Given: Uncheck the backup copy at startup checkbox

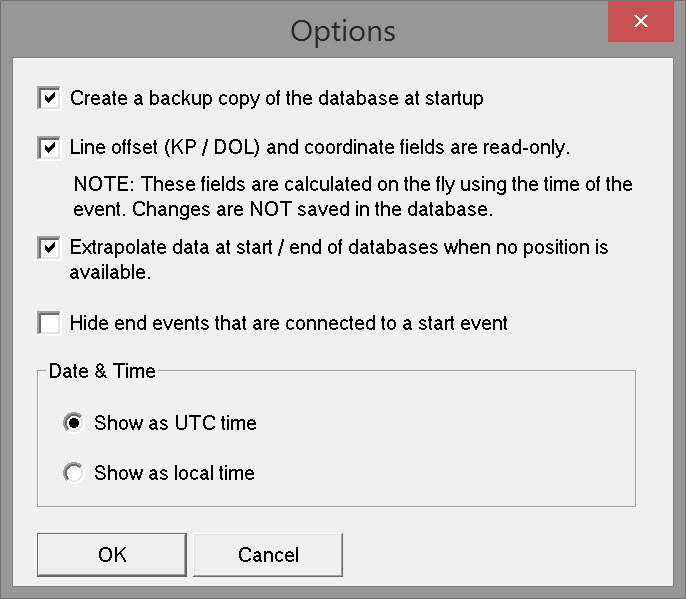Looking at the screenshot, I should click(x=48, y=98).
